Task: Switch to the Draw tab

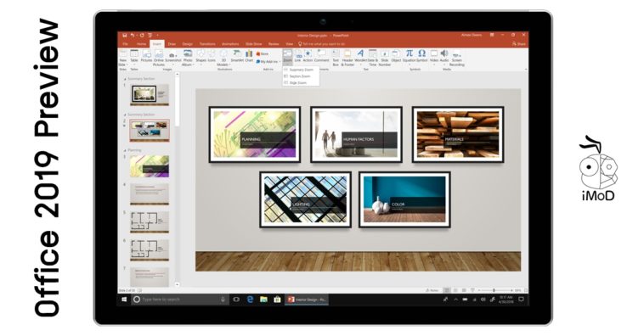Action: point(172,44)
